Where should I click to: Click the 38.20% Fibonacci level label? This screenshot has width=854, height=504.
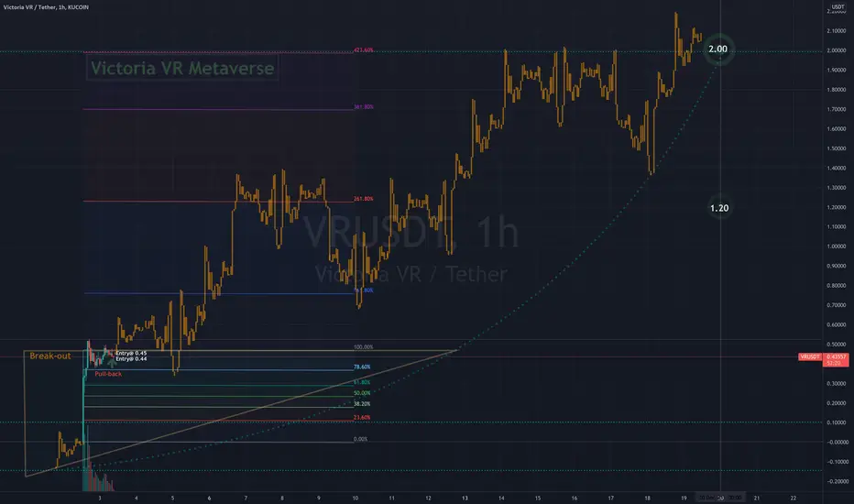coord(362,404)
